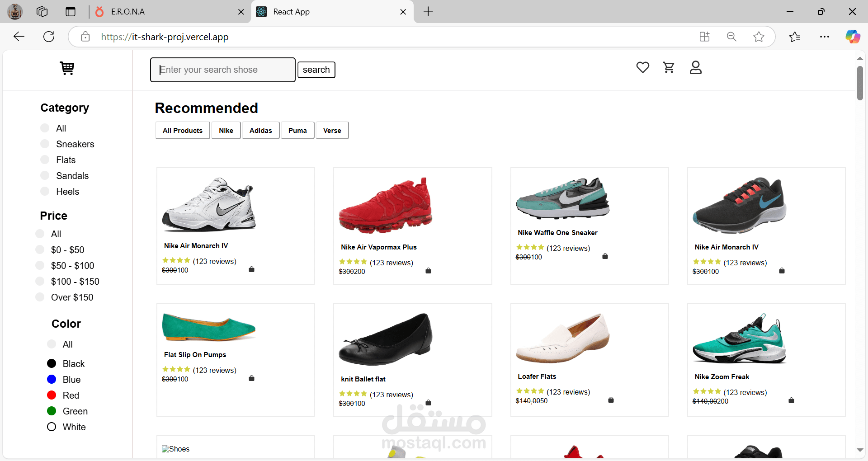Viewport: 868px width, 461px height.
Task: Open the favorites list icon
Action: click(x=795, y=37)
